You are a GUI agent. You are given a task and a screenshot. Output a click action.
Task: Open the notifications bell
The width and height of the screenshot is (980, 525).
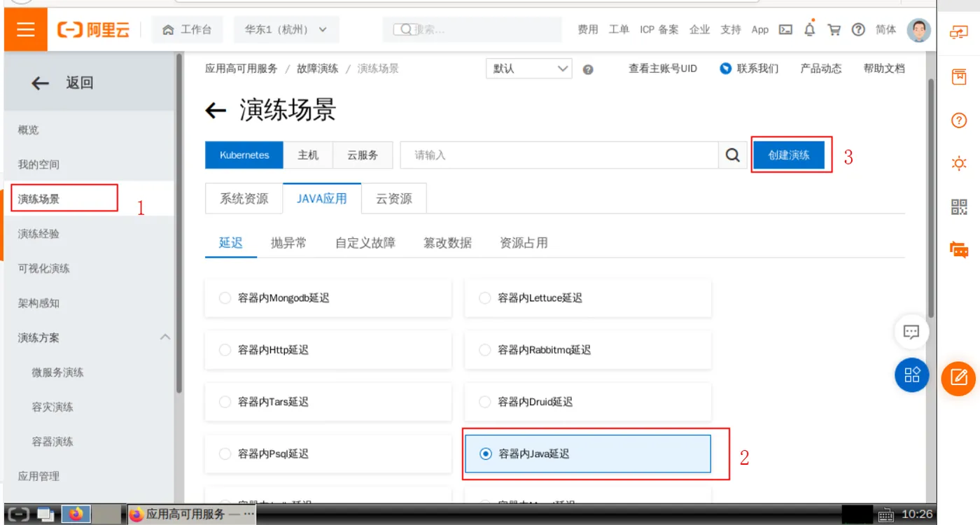[810, 29]
